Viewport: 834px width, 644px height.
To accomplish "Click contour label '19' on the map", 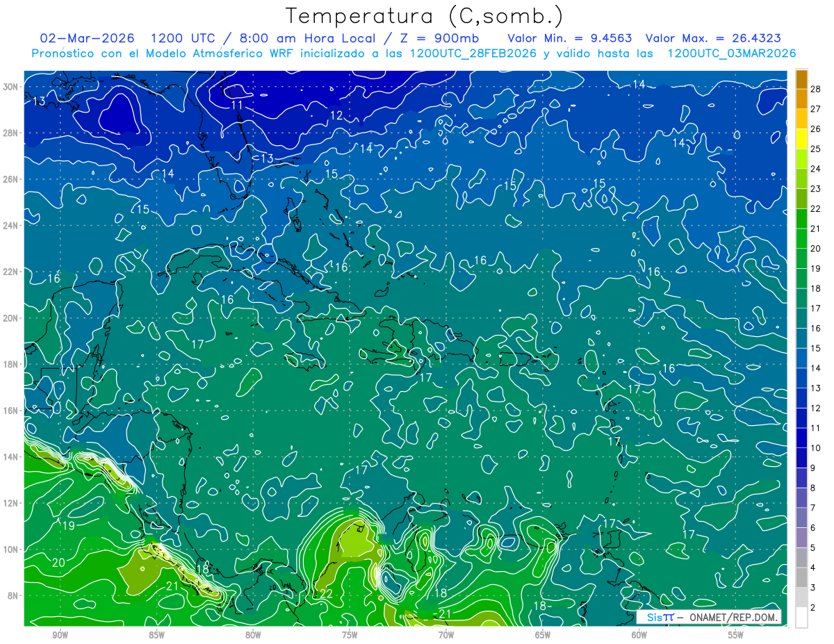I will click(68, 526).
